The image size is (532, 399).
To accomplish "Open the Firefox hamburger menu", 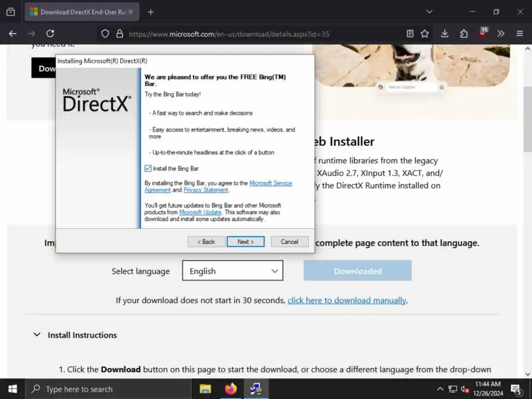I will (x=520, y=34).
